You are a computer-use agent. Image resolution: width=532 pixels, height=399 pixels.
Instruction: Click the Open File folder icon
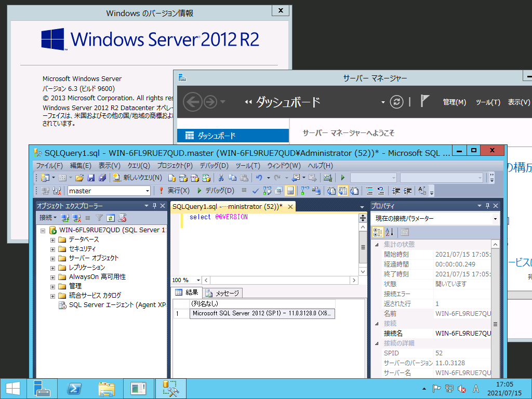(79, 178)
